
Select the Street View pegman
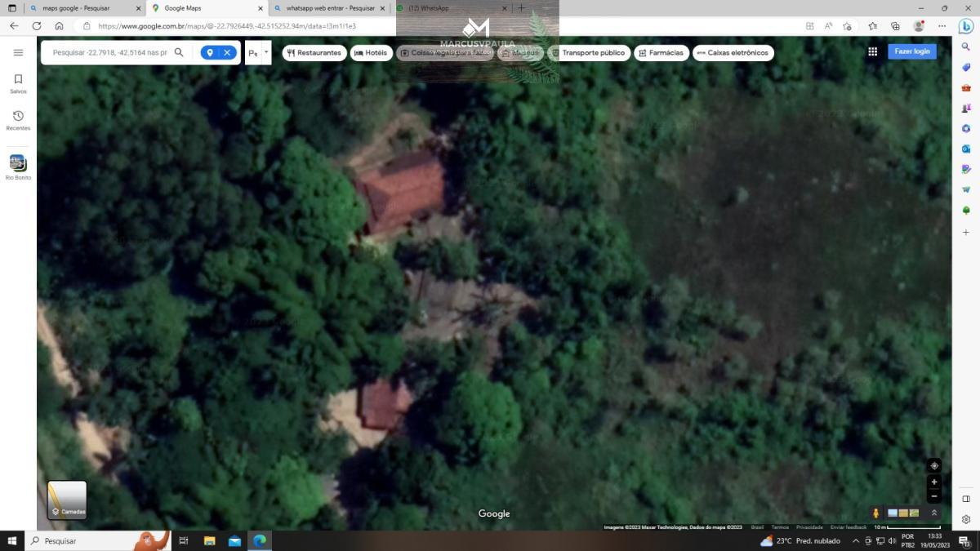click(875, 513)
